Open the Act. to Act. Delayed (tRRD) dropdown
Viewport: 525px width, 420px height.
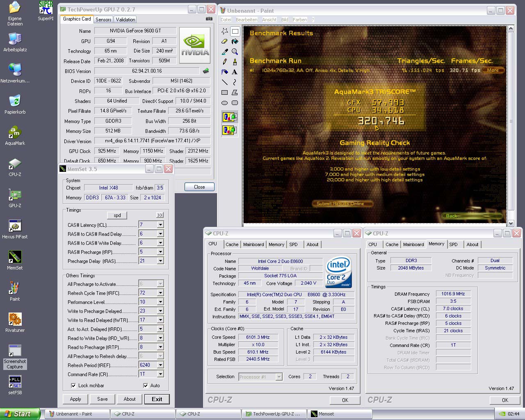[x=160, y=329]
